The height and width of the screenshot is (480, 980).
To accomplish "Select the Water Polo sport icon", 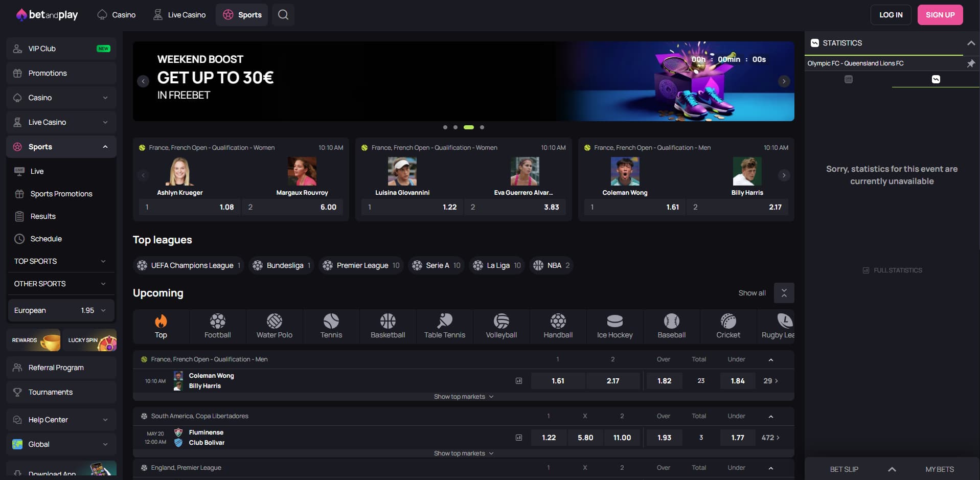I will (275, 326).
